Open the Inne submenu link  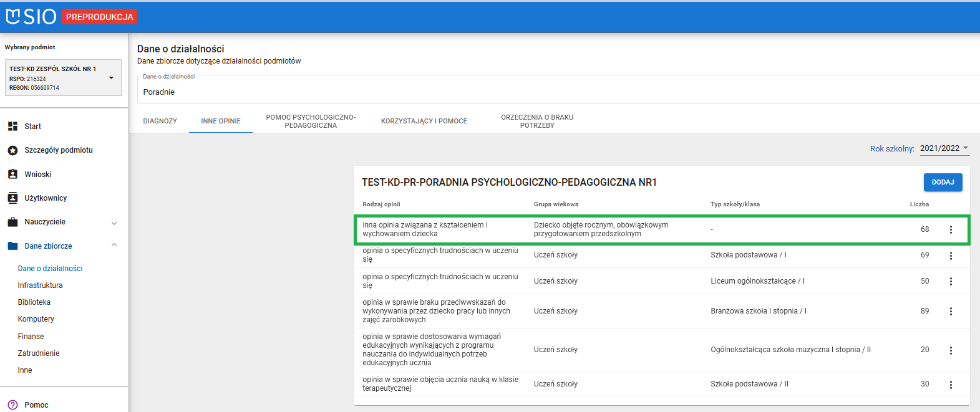[25, 370]
